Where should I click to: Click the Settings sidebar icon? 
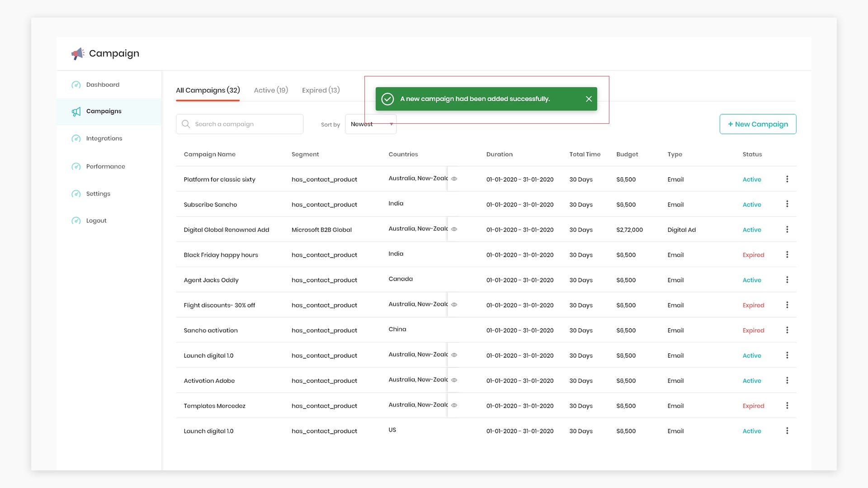point(76,194)
